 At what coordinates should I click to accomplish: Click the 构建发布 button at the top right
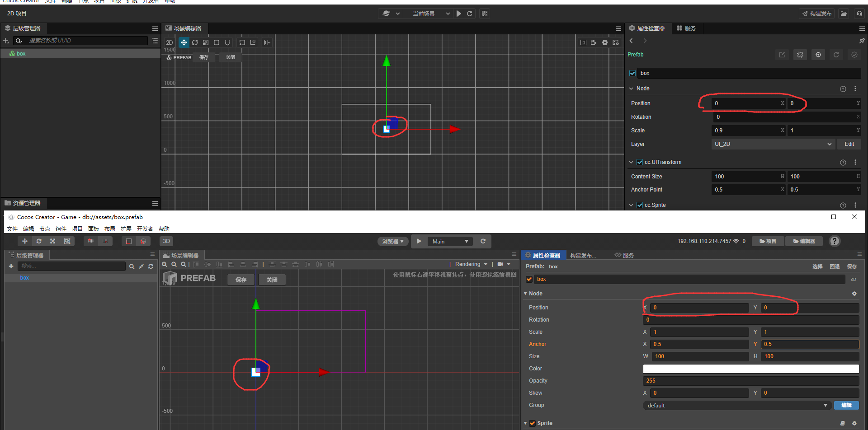[817, 14]
